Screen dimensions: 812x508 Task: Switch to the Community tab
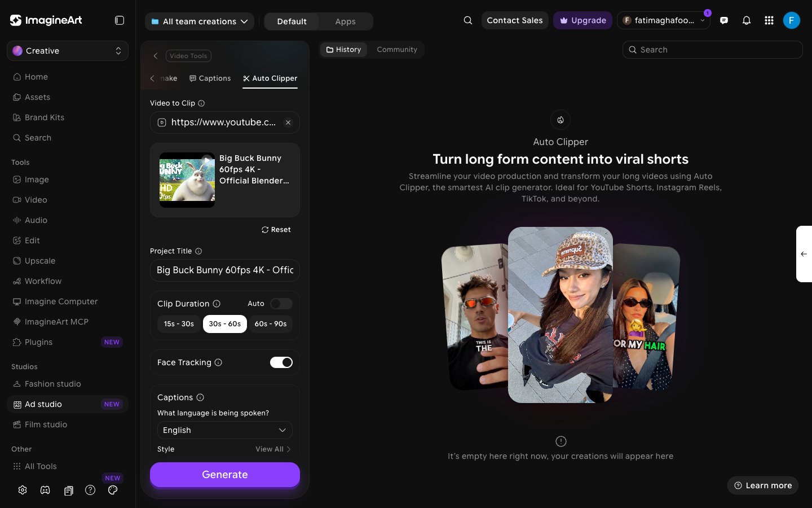pos(397,50)
